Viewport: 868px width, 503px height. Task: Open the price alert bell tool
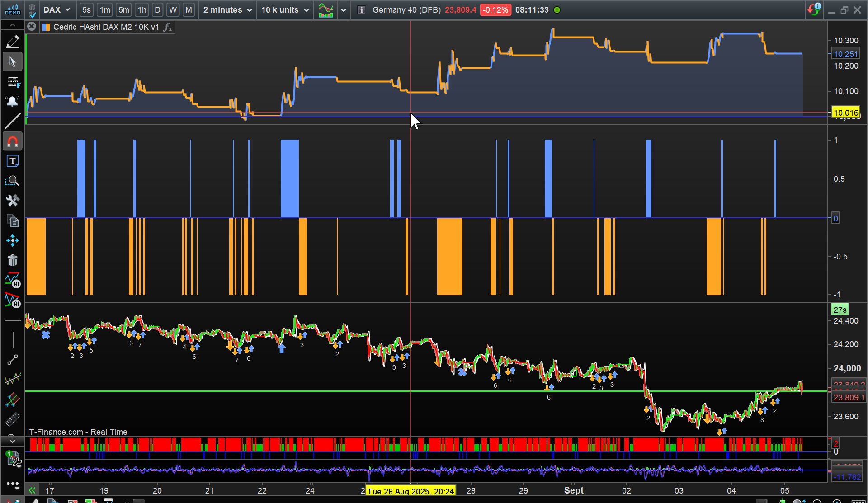point(13,101)
